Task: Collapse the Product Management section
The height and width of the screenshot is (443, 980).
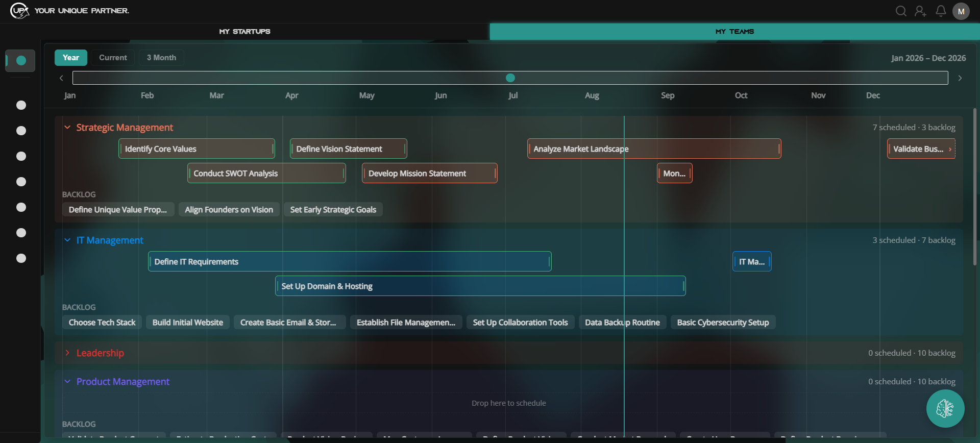Action: pos(67,381)
